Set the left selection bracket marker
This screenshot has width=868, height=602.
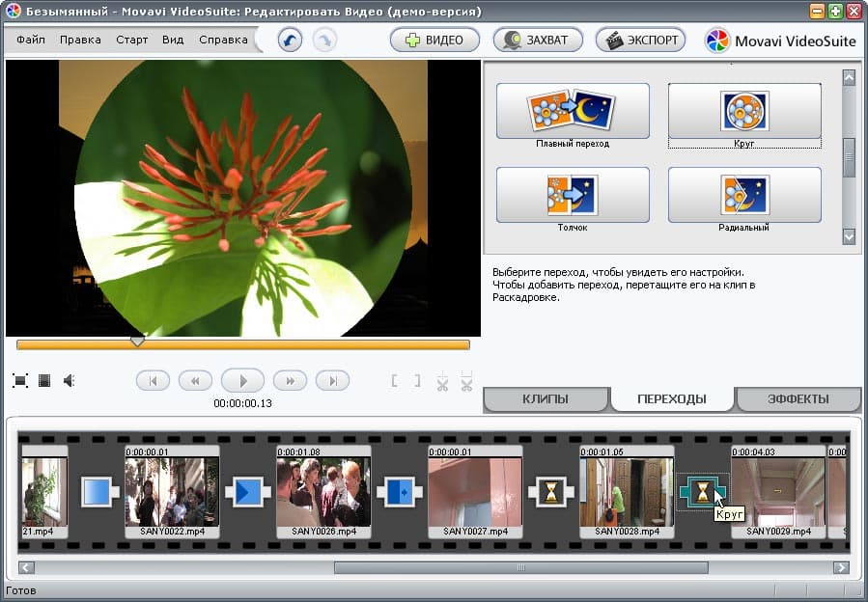pyautogui.click(x=394, y=381)
